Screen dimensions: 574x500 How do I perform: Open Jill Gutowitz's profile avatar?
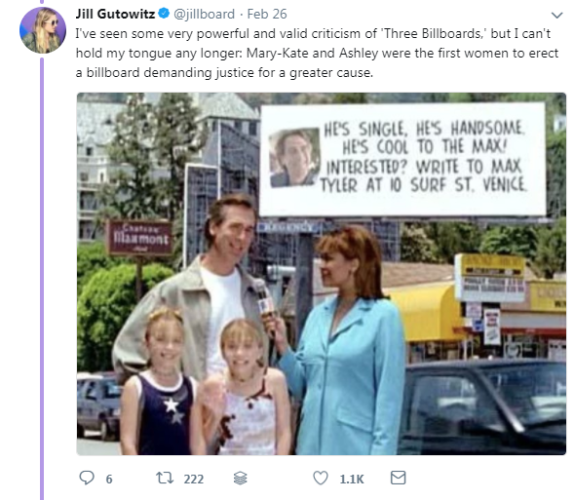click(x=43, y=30)
